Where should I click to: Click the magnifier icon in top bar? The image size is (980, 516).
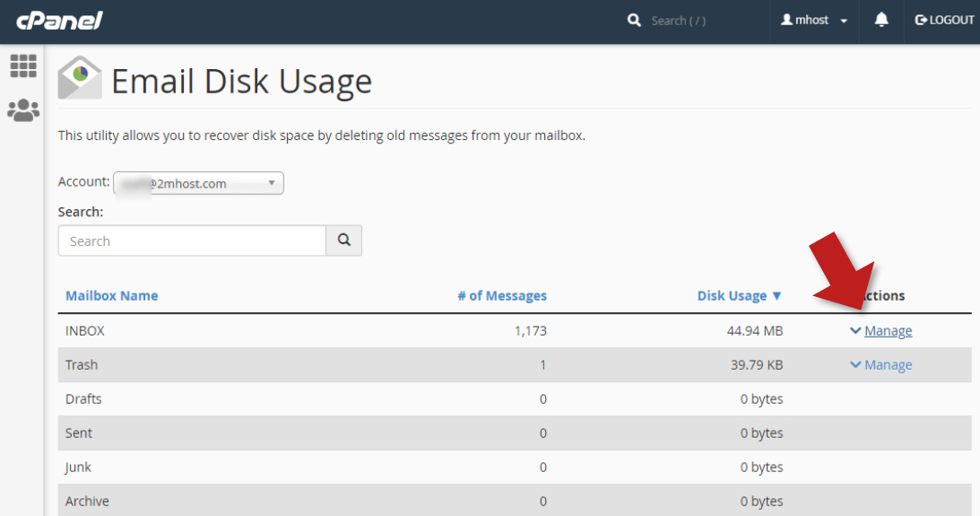tap(635, 20)
